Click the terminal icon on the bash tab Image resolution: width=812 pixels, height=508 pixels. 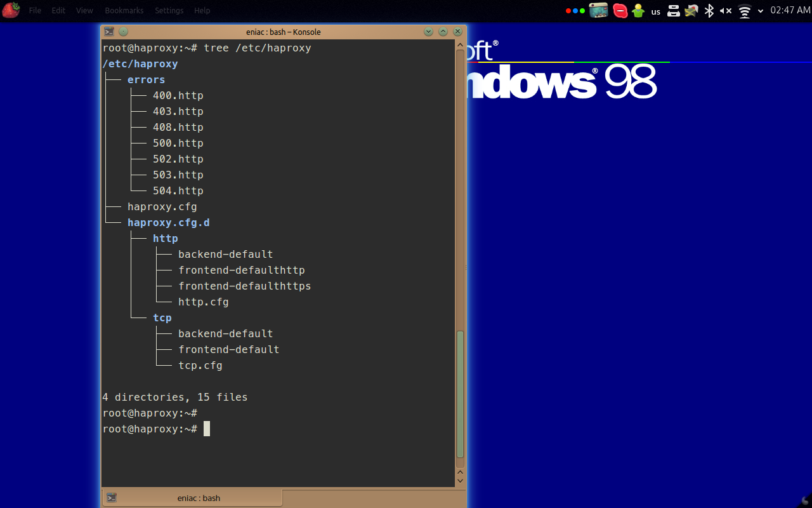click(112, 498)
